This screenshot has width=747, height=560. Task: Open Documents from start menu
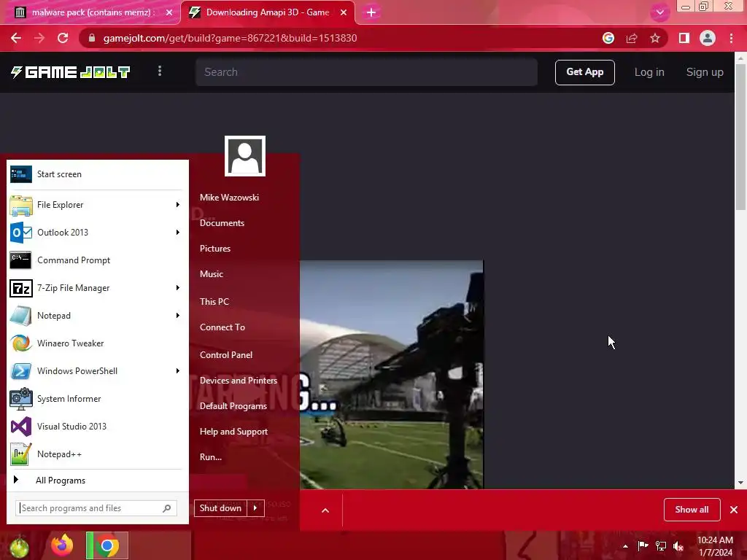222,223
